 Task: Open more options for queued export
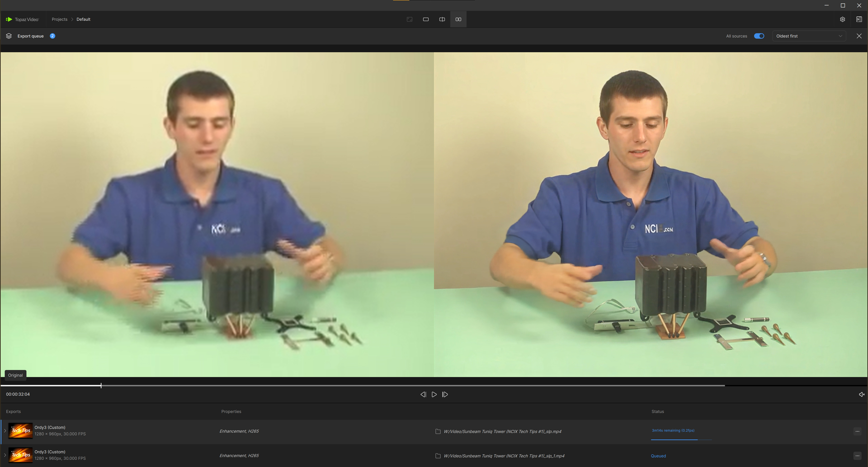(857, 456)
